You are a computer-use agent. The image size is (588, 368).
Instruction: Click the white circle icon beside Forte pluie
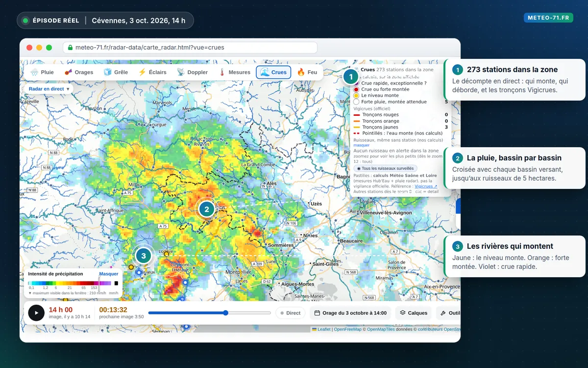(356, 102)
